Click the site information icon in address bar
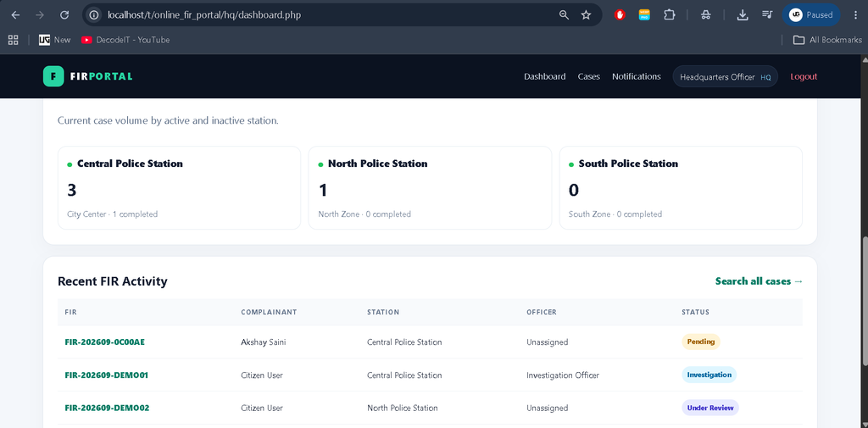 click(94, 15)
